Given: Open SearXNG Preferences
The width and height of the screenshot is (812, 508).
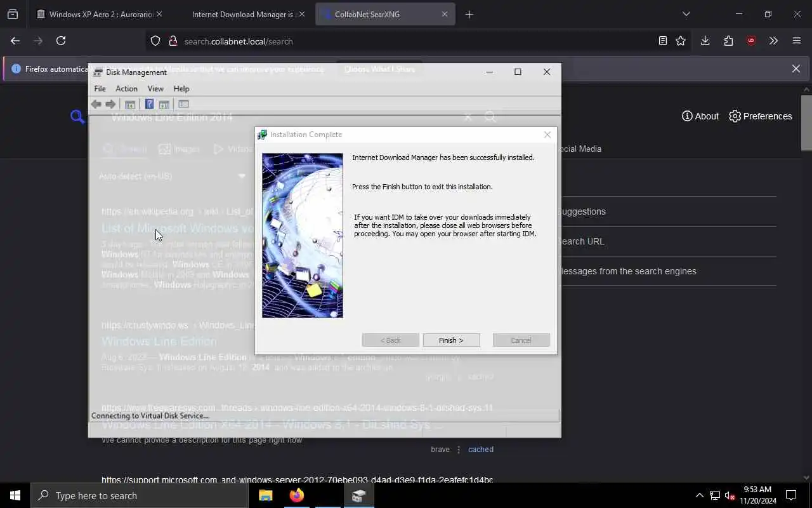Looking at the screenshot, I should coord(761,116).
